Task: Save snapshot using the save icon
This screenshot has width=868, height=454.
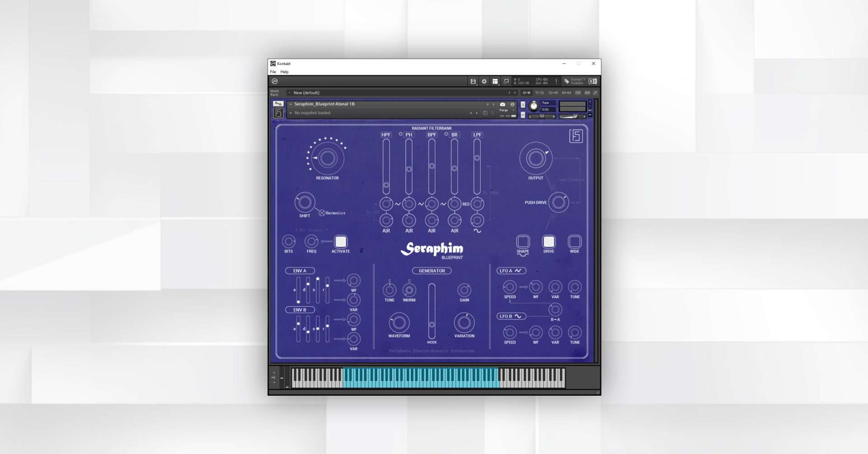Action: coord(485,113)
